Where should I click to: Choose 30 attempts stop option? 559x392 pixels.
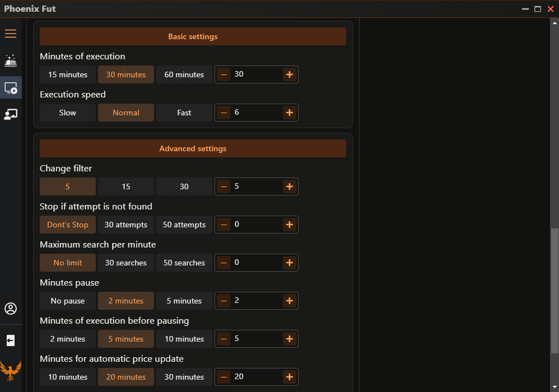click(125, 225)
